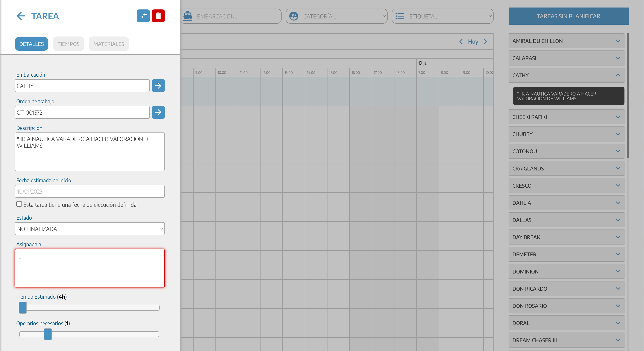Click the Hoy link
Viewport: 644px width, 351px height.
pos(473,41)
